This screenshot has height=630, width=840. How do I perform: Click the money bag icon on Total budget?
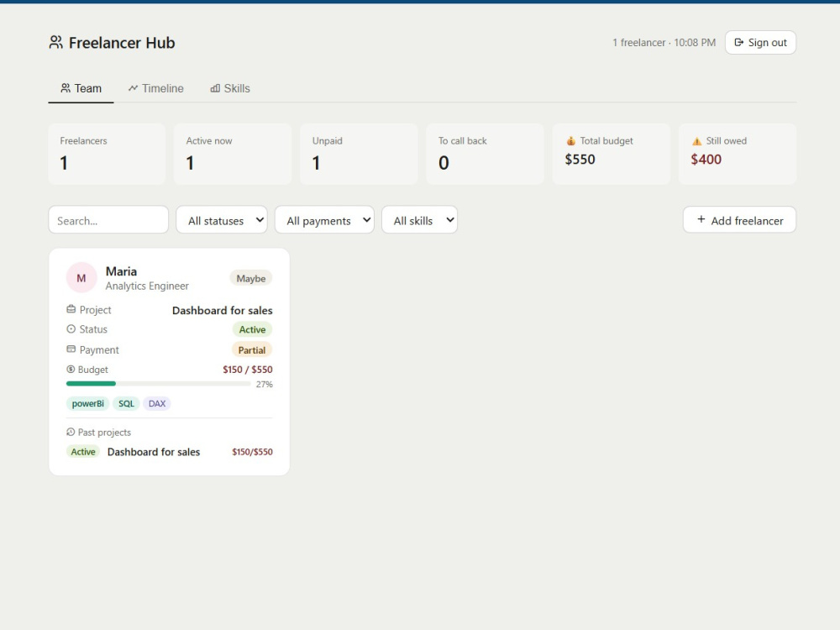point(571,141)
